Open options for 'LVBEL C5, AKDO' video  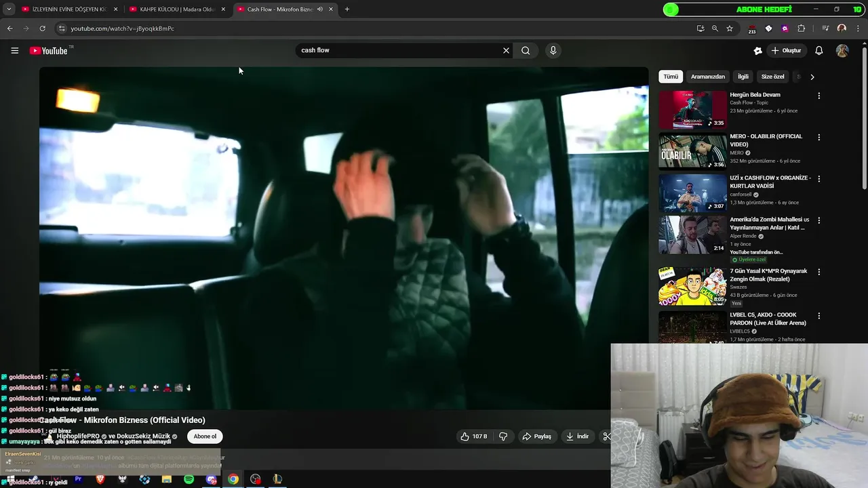point(818,316)
